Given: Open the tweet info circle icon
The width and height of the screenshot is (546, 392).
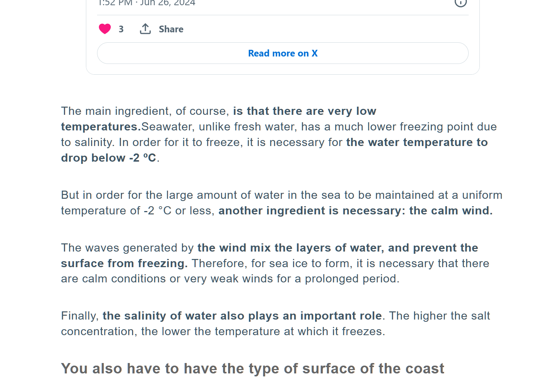Looking at the screenshot, I should point(460,3).
